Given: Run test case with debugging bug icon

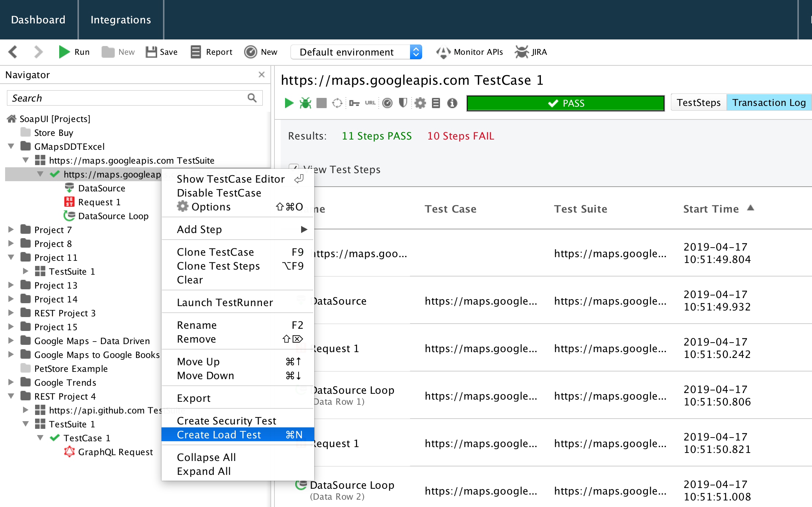Looking at the screenshot, I should click(x=305, y=103).
